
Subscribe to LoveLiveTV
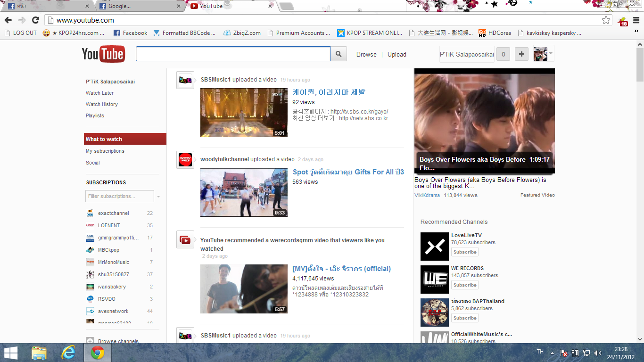465,252
